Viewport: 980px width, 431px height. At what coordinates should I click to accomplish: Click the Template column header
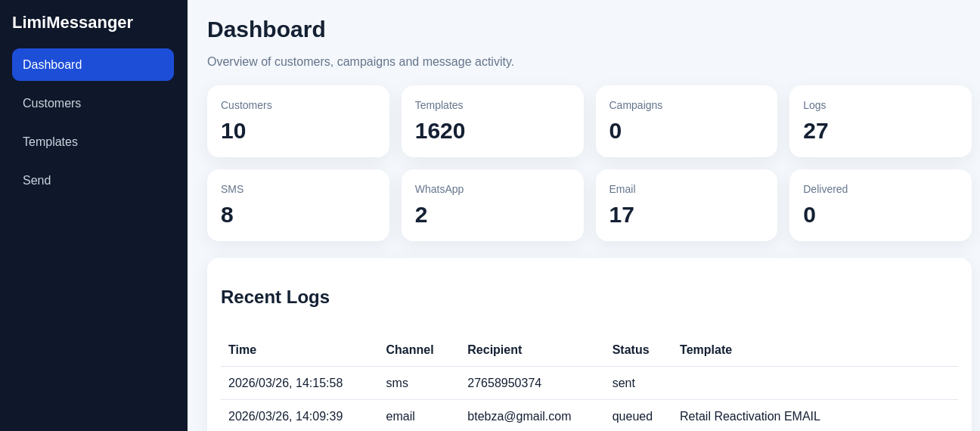706,350
